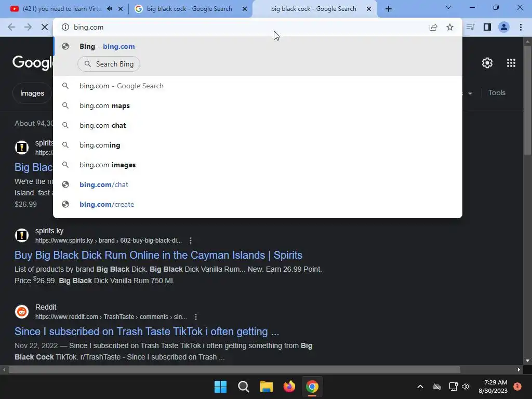The height and width of the screenshot is (399, 532).
Task: Toggle the browser side panel
Action: point(487,27)
